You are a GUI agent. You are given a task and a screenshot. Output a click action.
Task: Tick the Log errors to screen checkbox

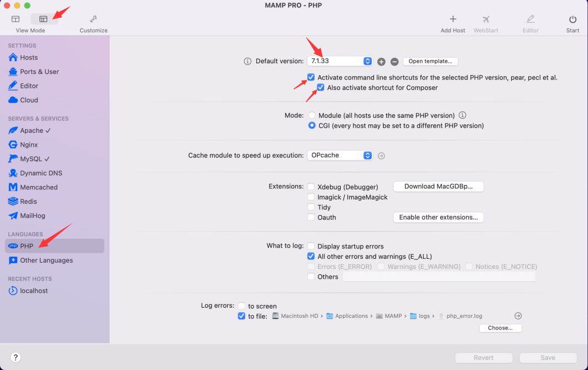(x=242, y=306)
